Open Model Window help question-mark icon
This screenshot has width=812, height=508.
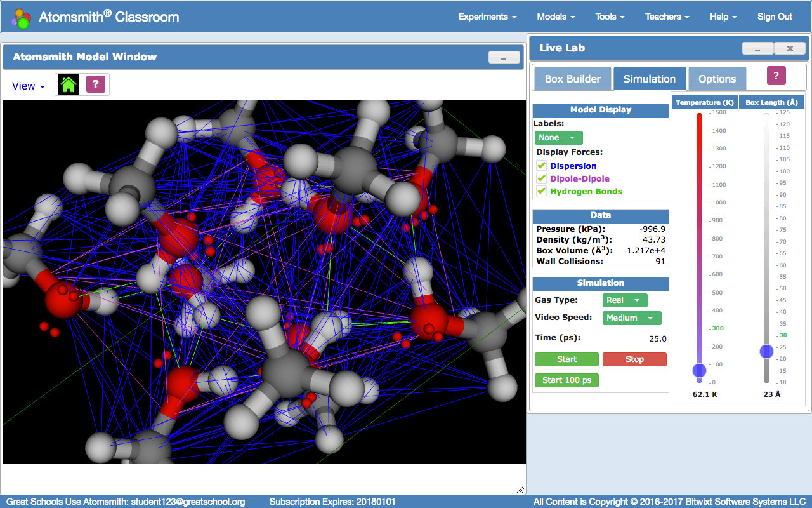96,84
